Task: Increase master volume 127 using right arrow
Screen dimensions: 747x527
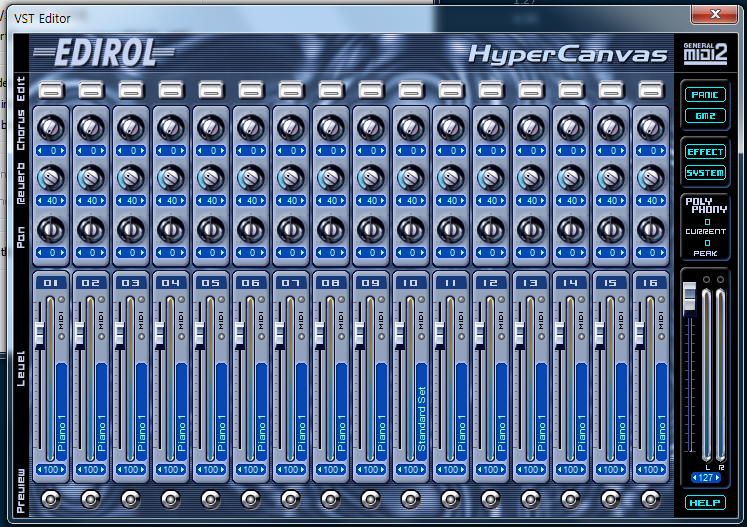Action: click(717, 477)
